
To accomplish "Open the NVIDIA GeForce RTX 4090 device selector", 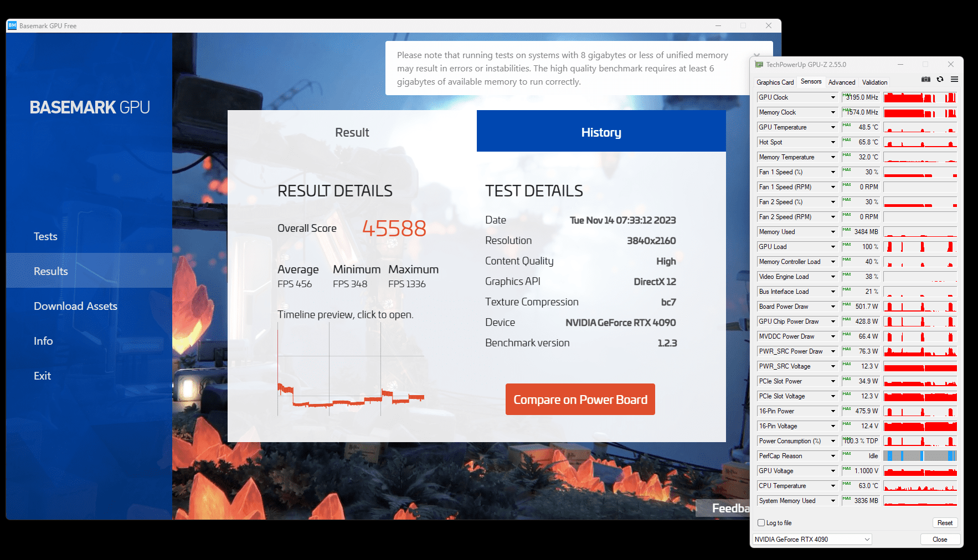I will tap(812, 540).
